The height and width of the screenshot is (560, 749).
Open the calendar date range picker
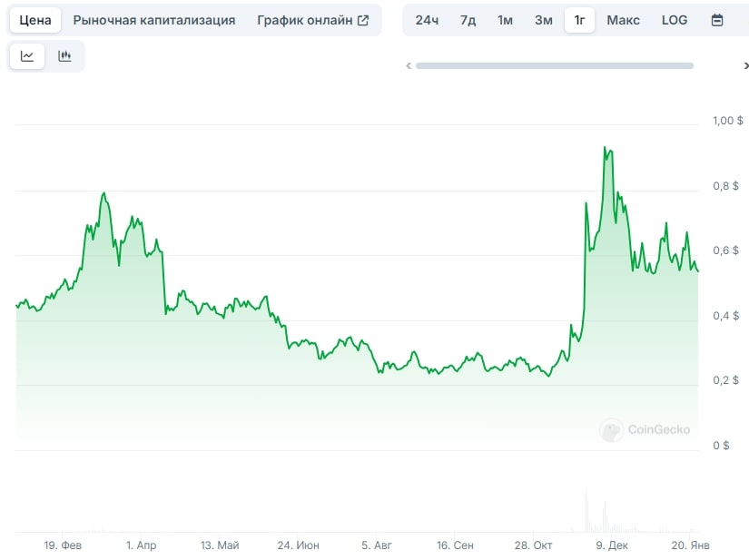[717, 20]
